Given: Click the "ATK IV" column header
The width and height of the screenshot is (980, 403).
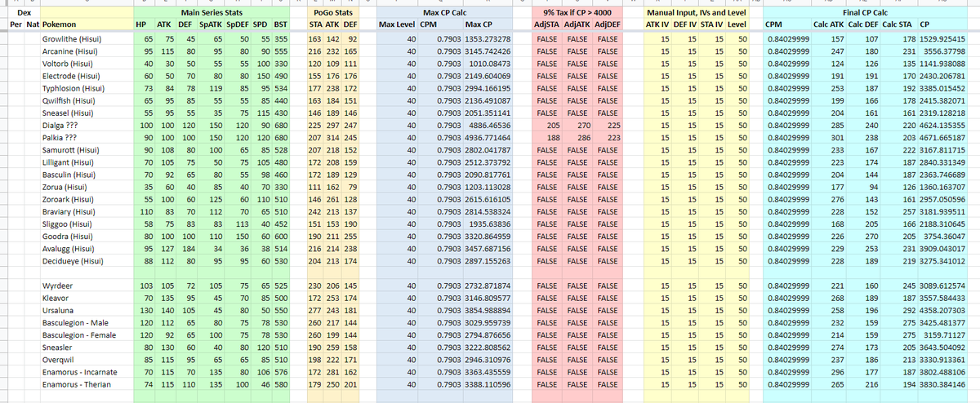Looking at the screenshot, I should coord(658,25).
